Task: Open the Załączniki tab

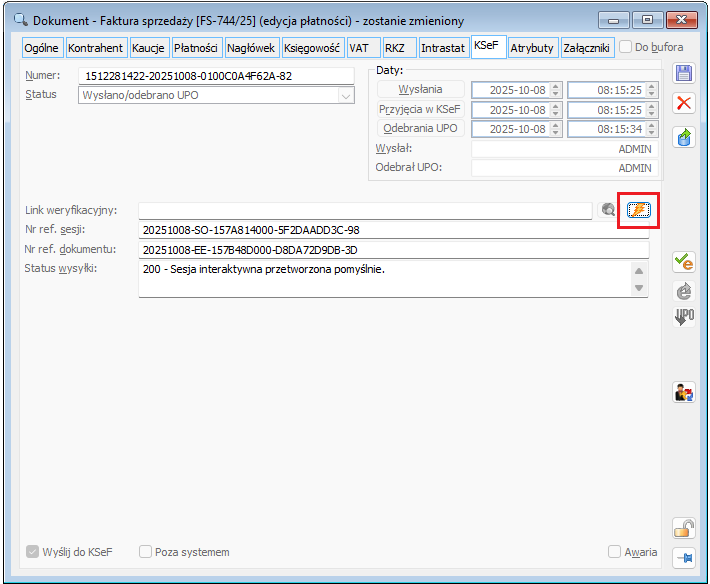Action: click(x=586, y=48)
